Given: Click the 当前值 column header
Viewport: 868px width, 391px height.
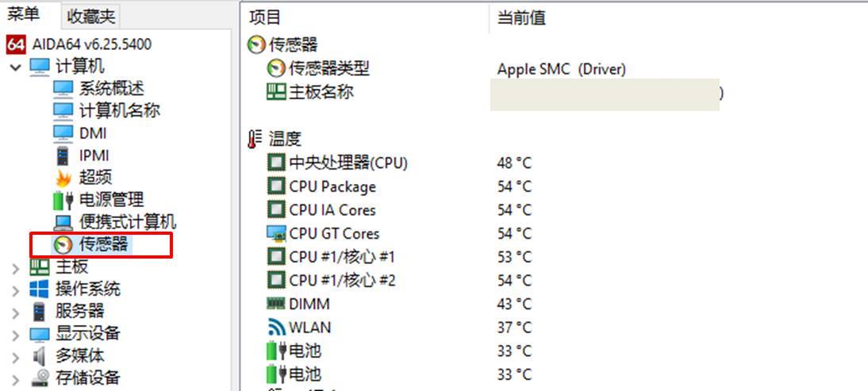Looking at the screenshot, I should (x=520, y=17).
